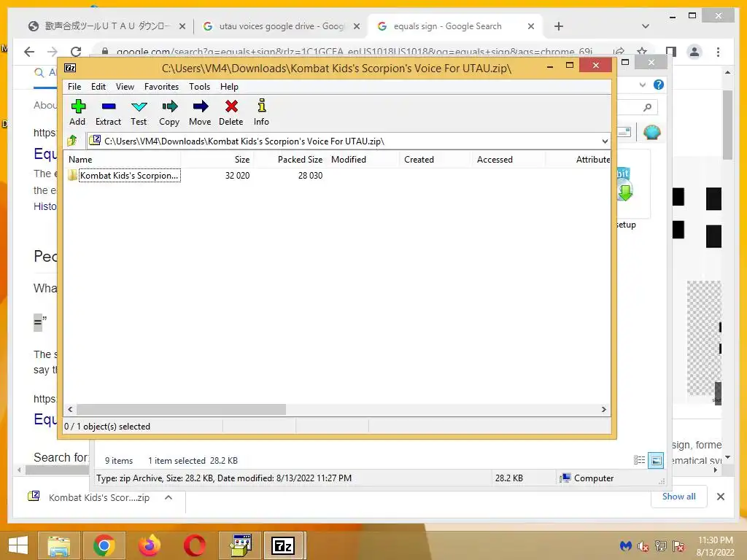Bookmark this page with the star icon

(642, 52)
